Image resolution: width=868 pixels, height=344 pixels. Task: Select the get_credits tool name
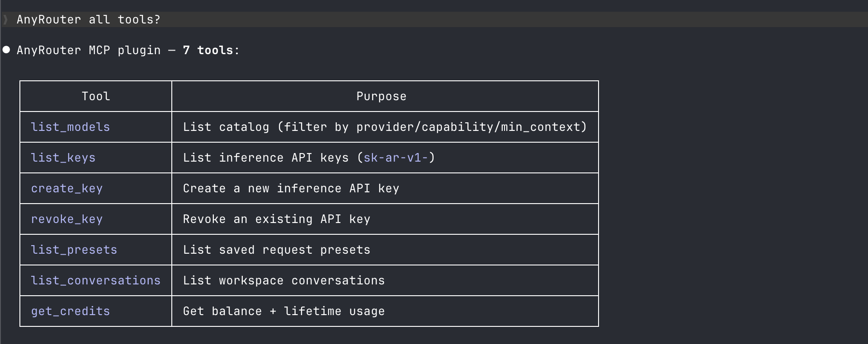[71, 311]
